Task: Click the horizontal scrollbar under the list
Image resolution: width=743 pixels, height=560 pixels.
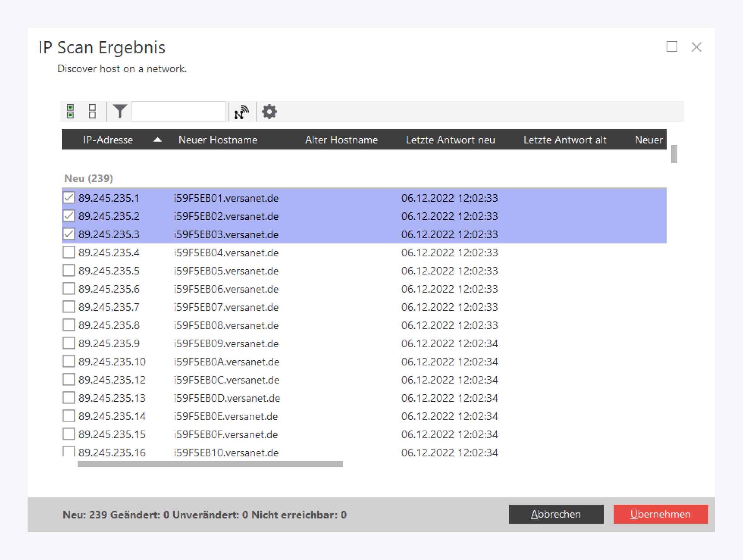Action: click(210, 464)
